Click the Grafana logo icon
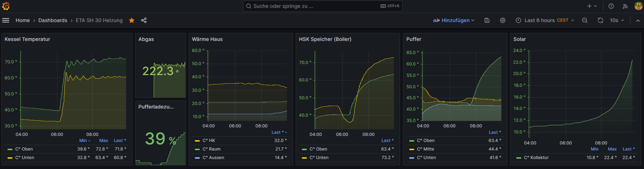The width and height of the screenshot is (644, 169). (6, 6)
